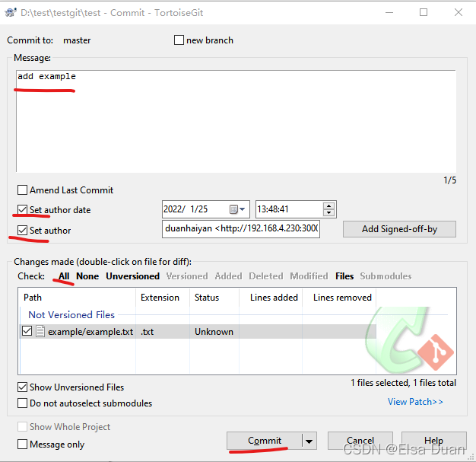This screenshot has height=462, width=476.
Task: Select the Not Versioned Files group header
Action: (71, 314)
